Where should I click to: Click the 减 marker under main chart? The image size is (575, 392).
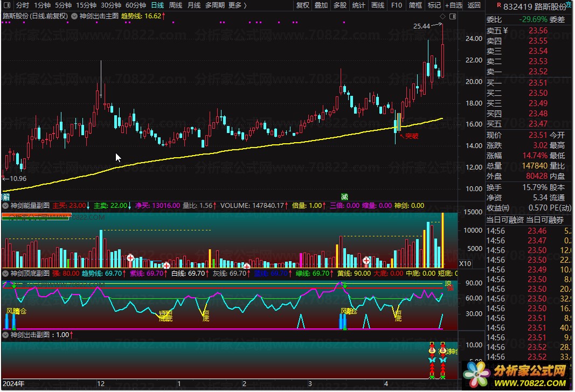pos(344,197)
